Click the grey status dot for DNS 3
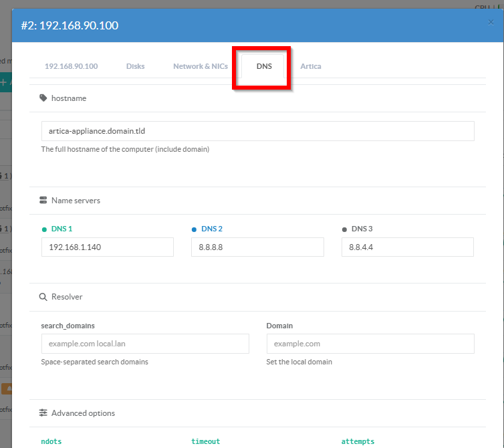This screenshot has height=448, width=504. (x=344, y=229)
